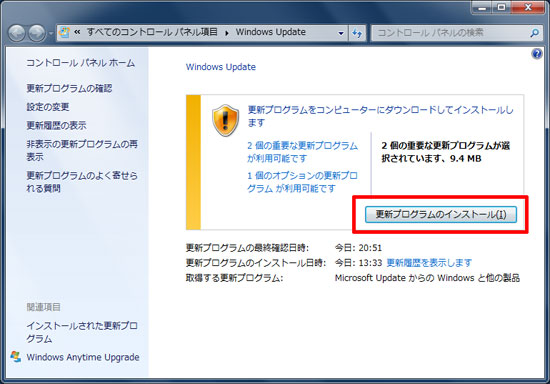Screen dimensions: 550x384
Task: Click the 関連項目 section label
Action: point(43,307)
